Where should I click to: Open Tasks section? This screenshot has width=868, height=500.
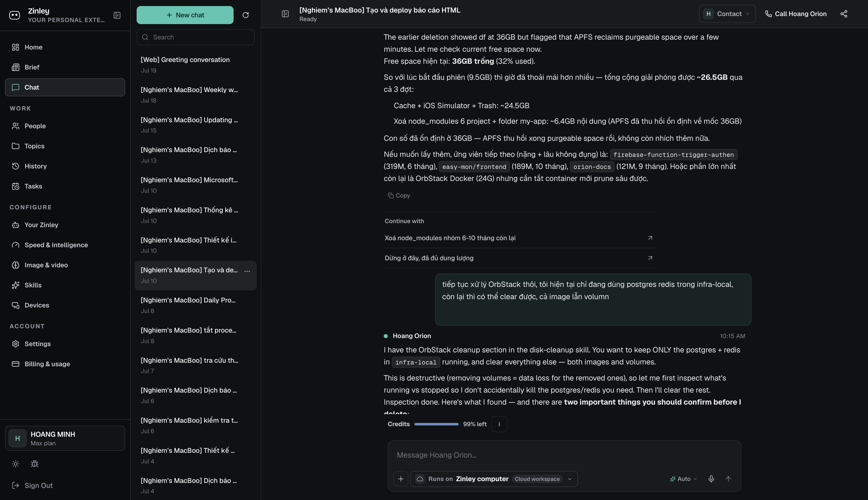pos(65,186)
